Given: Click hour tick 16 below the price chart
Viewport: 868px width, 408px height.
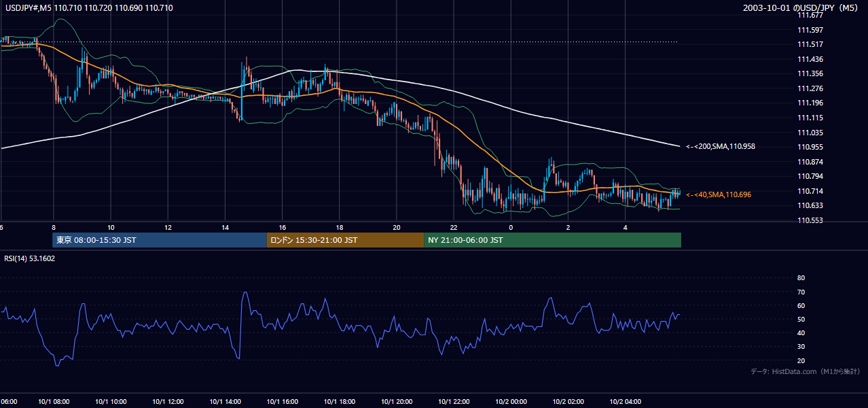Looking at the screenshot, I should click(x=282, y=227).
